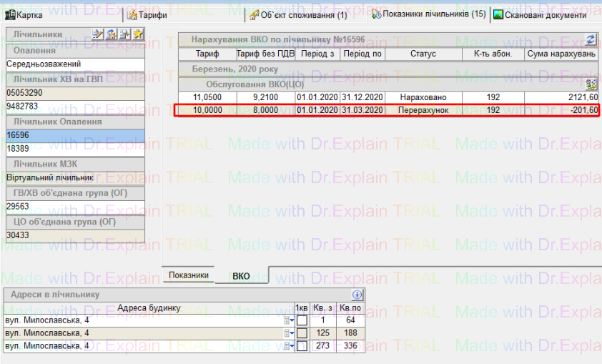Click the second icon in Лічильники header
The height and width of the screenshot is (364, 602).
(x=112, y=34)
